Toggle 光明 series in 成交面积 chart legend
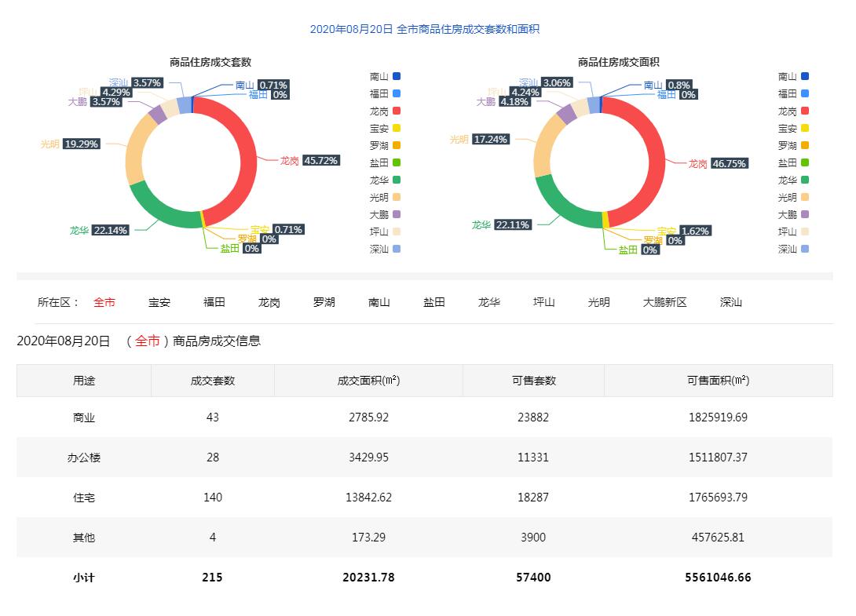This screenshot has height=616, width=856. coord(805,197)
